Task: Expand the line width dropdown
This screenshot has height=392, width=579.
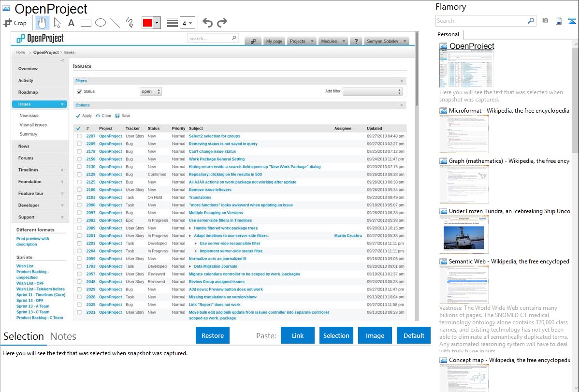Action: coord(187,23)
